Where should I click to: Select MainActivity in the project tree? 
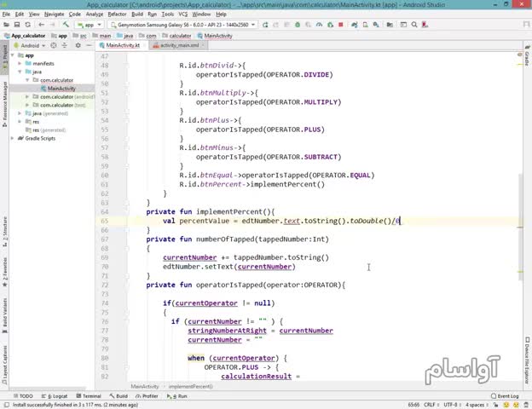[x=60, y=89]
